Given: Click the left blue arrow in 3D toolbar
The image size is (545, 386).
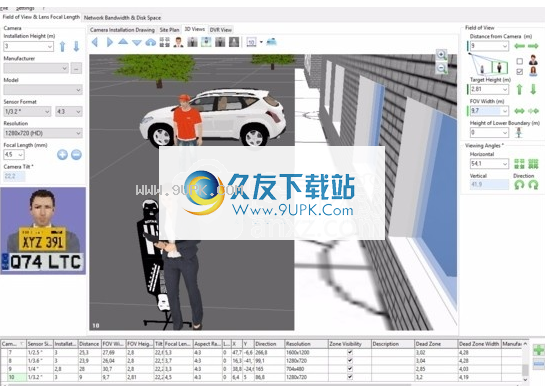Looking at the screenshot, I should click(95, 42).
